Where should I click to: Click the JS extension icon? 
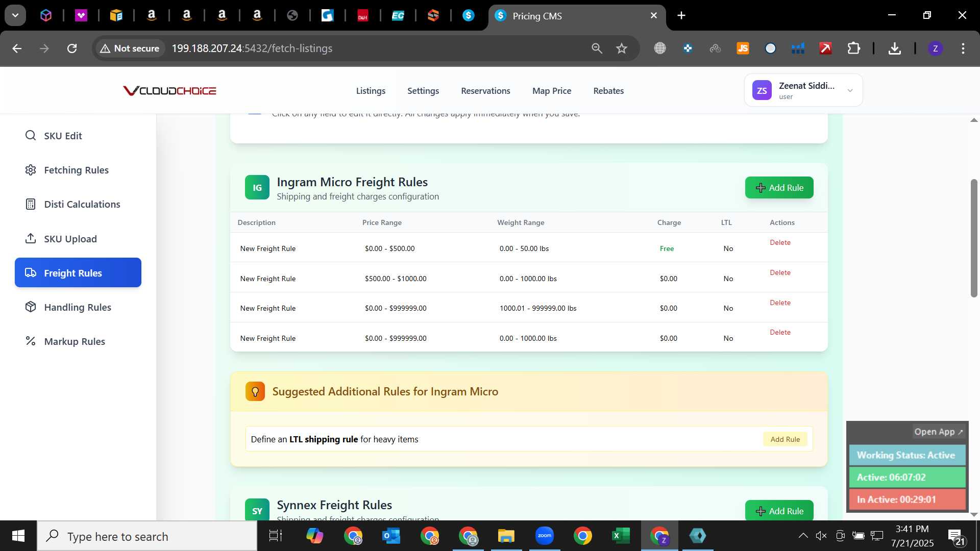click(743, 48)
